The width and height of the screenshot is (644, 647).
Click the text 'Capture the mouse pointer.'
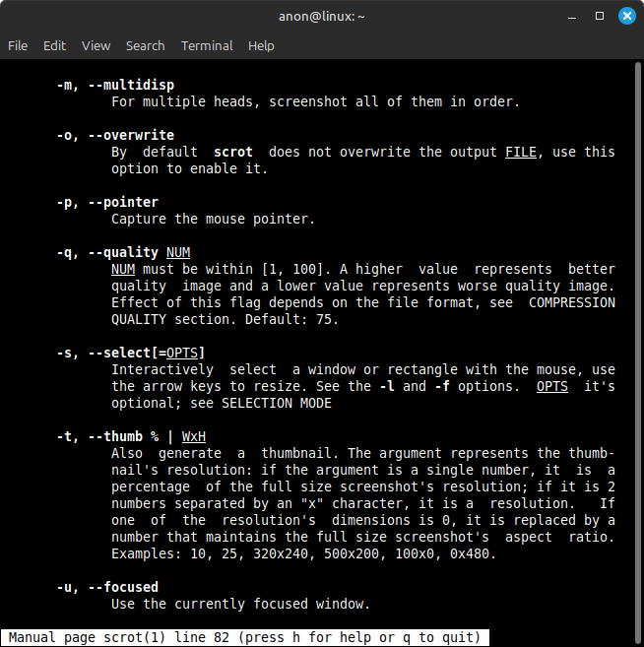(x=214, y=219)
